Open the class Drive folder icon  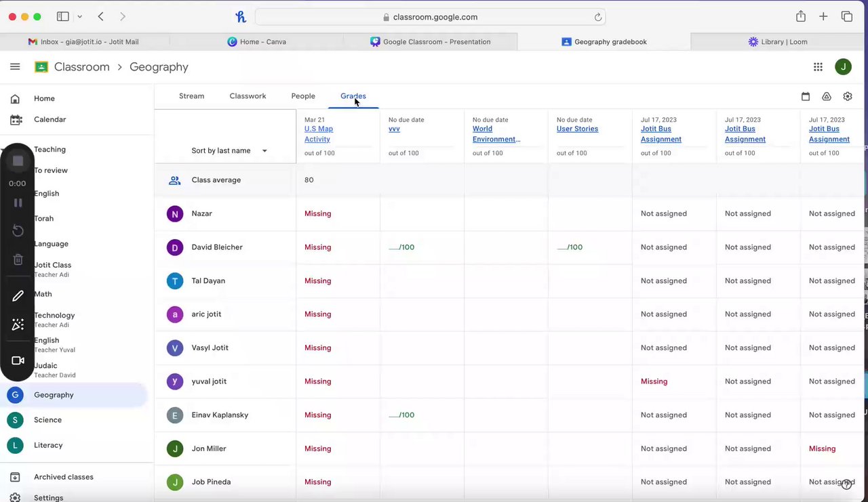[x=827, y=97]
